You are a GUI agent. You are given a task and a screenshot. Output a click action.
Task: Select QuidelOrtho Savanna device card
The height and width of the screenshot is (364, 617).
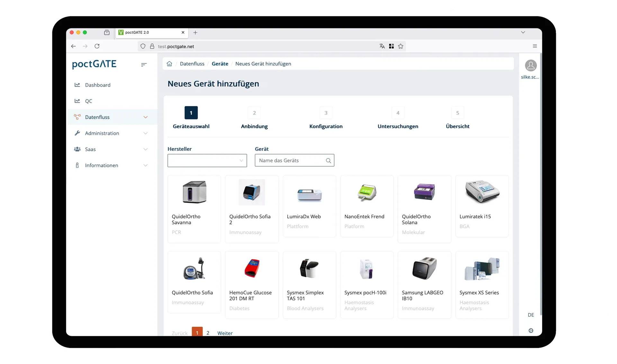(194, 209)
